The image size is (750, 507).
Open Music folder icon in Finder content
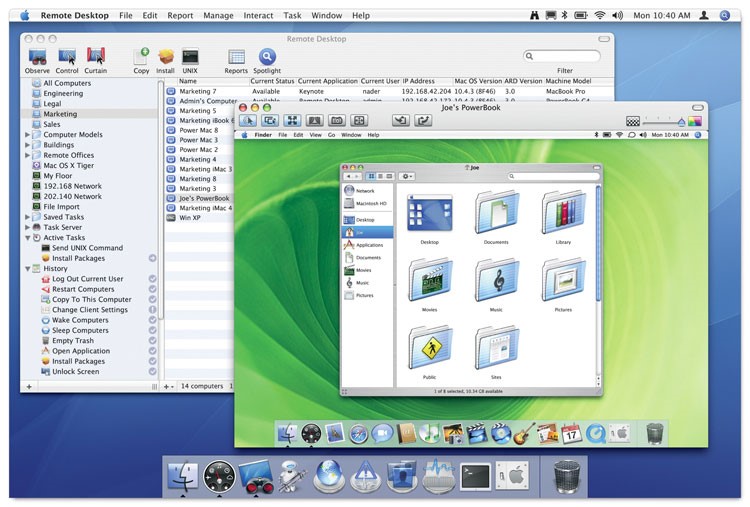[496, 279]
